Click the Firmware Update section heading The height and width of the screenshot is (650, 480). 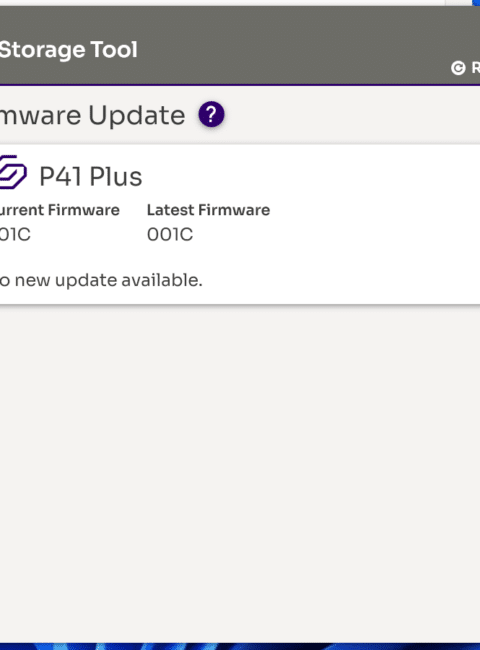(92, 115)
